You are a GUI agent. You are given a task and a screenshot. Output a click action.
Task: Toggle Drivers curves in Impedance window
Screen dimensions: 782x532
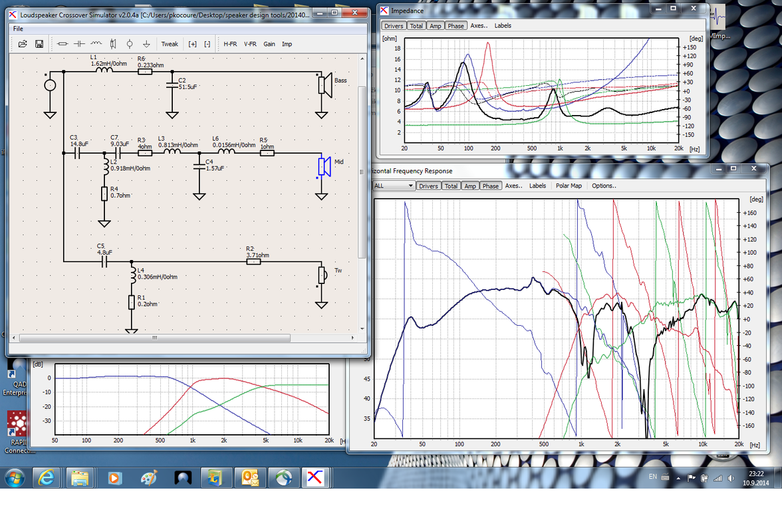394,26
